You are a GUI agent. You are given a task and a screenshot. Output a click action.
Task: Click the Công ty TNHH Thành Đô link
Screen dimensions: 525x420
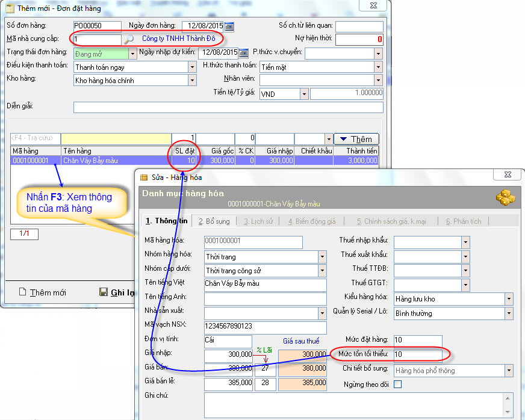178,39
